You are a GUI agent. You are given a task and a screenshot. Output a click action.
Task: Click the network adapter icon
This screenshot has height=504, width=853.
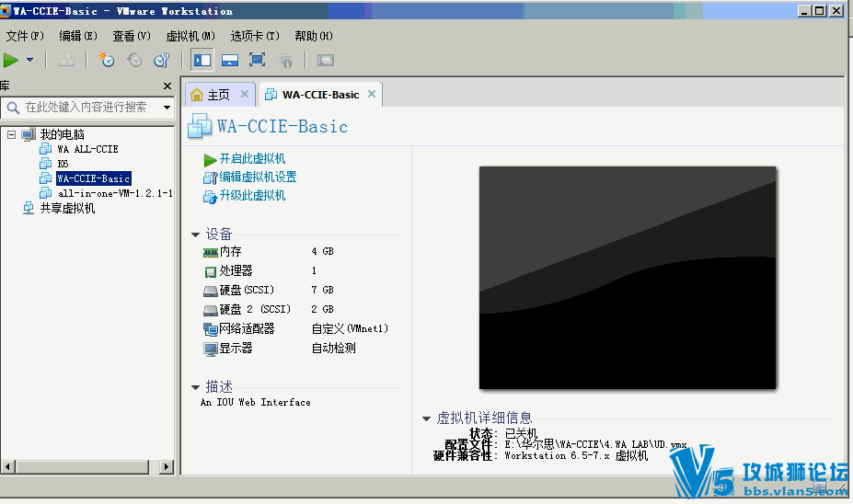point(210,329)
